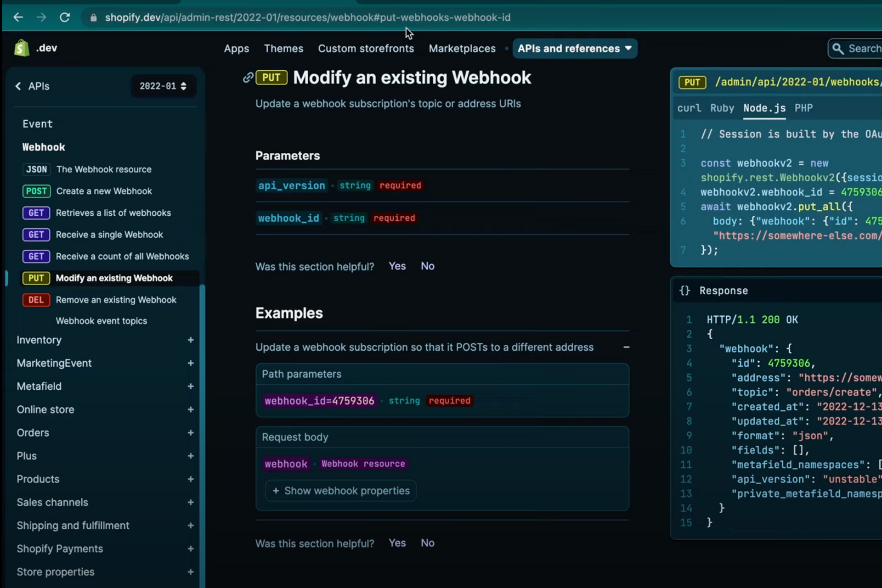Expand the Inventory sidebar section
882x588 pixels.
190,340
